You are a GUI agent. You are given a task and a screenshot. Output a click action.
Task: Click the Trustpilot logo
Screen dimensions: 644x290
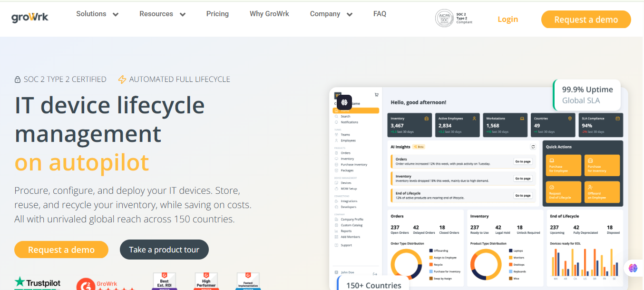38,283
